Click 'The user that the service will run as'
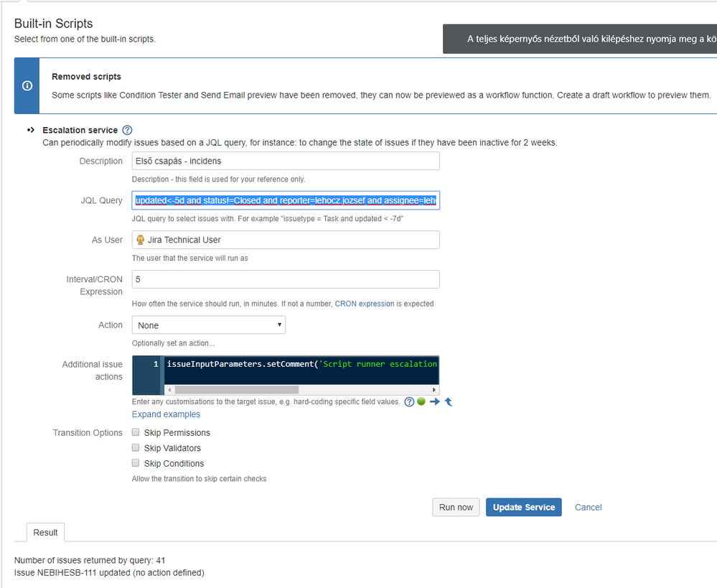 189,258
